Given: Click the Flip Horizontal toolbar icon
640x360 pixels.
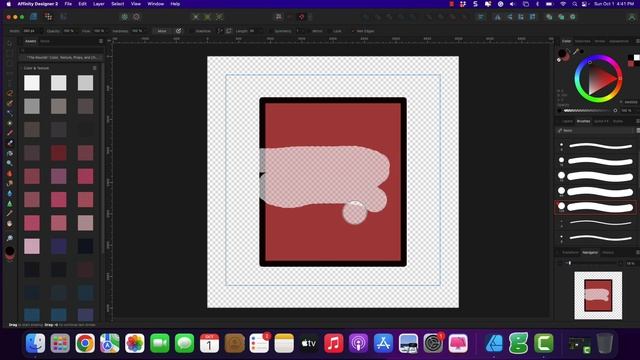Looking at the screenshot, I should pyautogui.click(x=498, y=17).
